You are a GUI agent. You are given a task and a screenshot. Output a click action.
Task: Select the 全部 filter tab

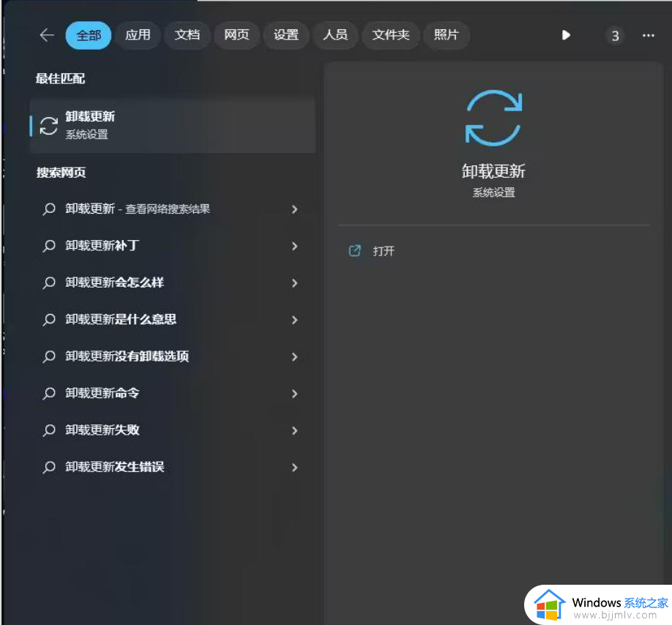pyautogui.click(x=89, y=35)
